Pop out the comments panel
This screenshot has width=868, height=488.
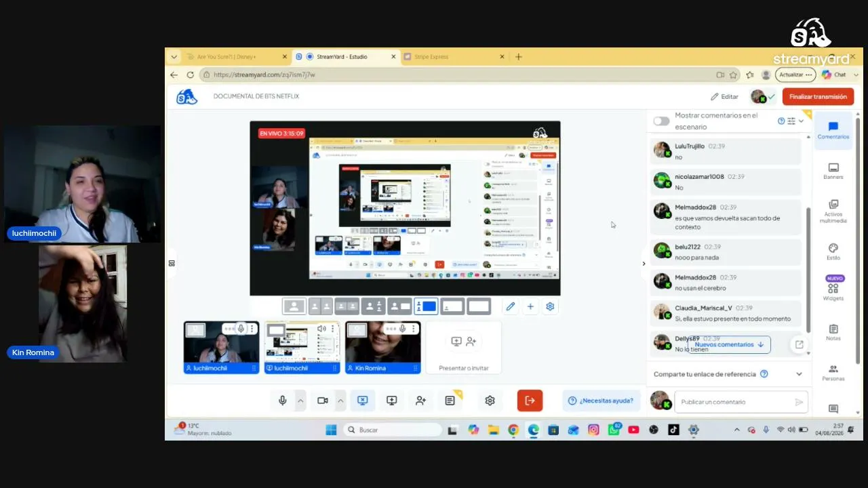799,344
